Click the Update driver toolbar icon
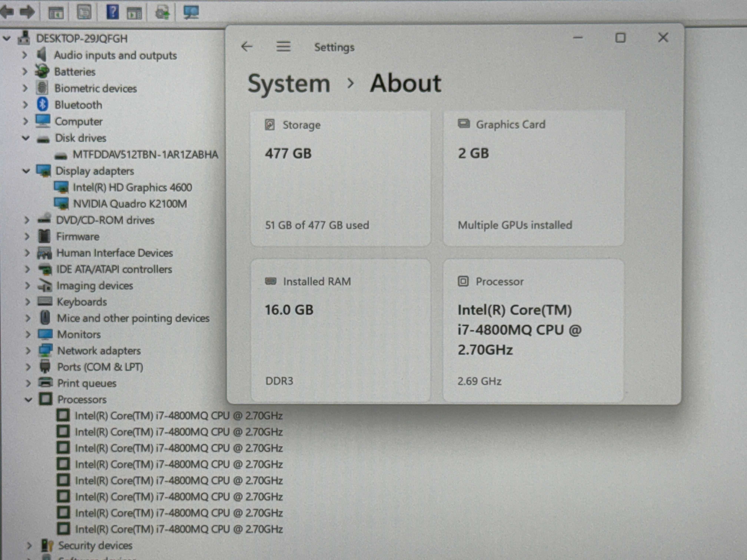 pyautogui.click(x=162, y=13)
